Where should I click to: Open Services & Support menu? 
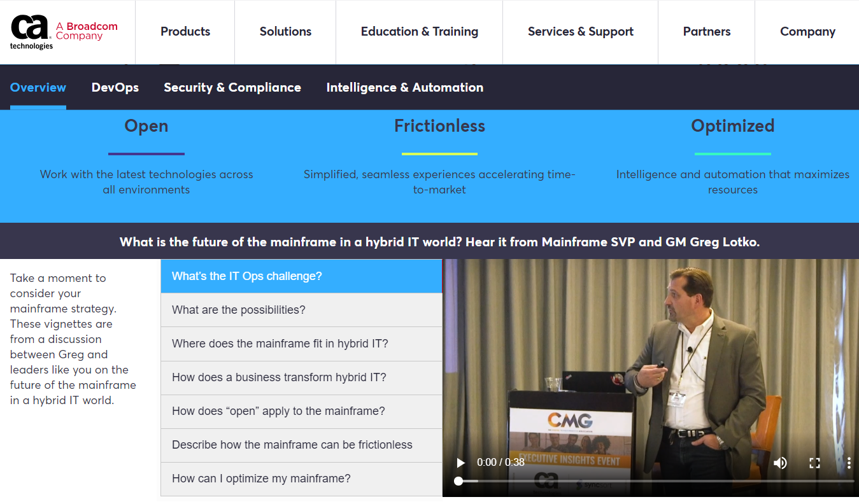click(580, 32)
